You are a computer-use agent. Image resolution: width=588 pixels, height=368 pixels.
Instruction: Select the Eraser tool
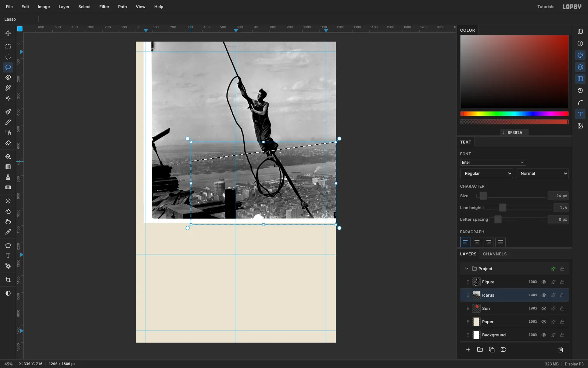pyautogui.click(x=8, y=143)
